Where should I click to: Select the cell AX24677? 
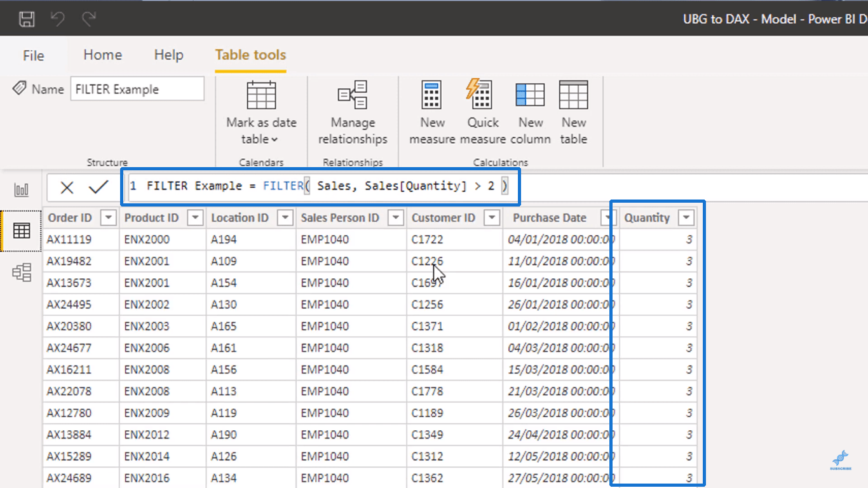[81, 348]
